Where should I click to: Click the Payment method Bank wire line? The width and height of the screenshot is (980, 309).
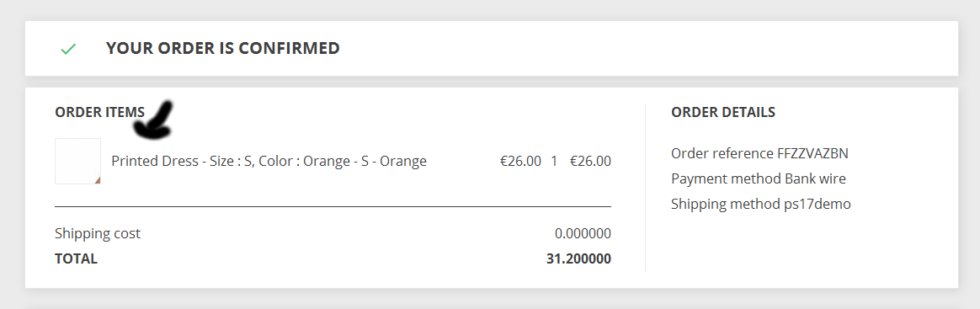pyautogui.click(x=758, y=178)
